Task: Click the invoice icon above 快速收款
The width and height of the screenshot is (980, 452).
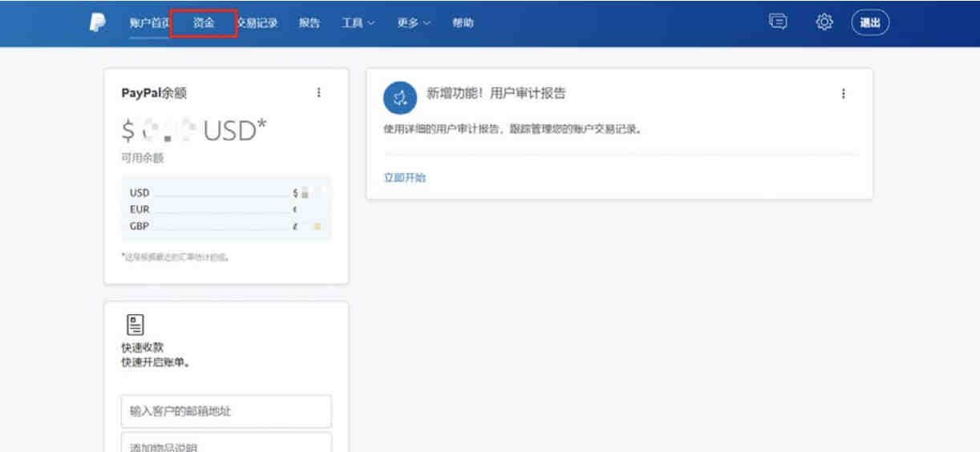Action: [x=136, y=325]
